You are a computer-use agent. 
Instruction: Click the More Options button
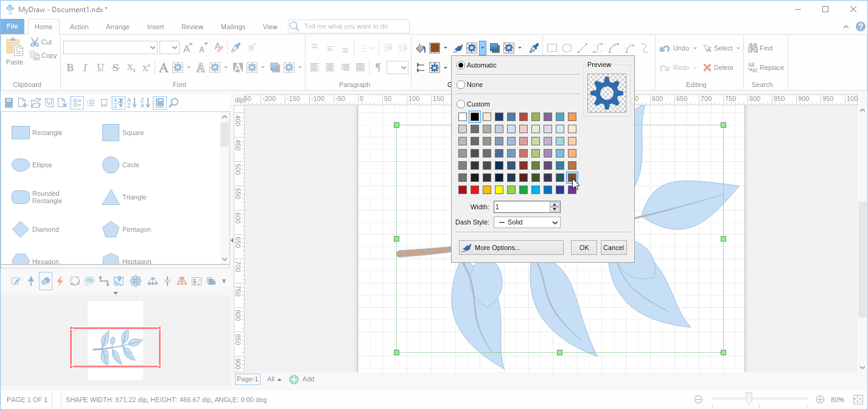click(511, 248)
